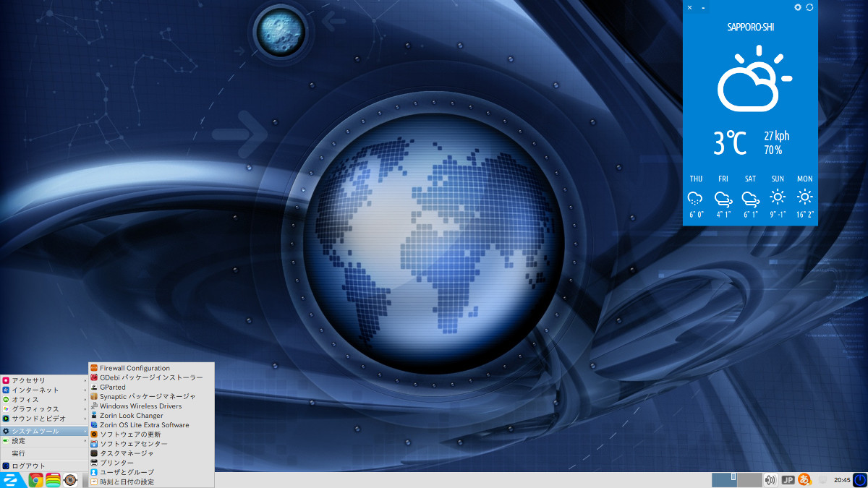Click the faint monitor tray icon

(822, 480)
